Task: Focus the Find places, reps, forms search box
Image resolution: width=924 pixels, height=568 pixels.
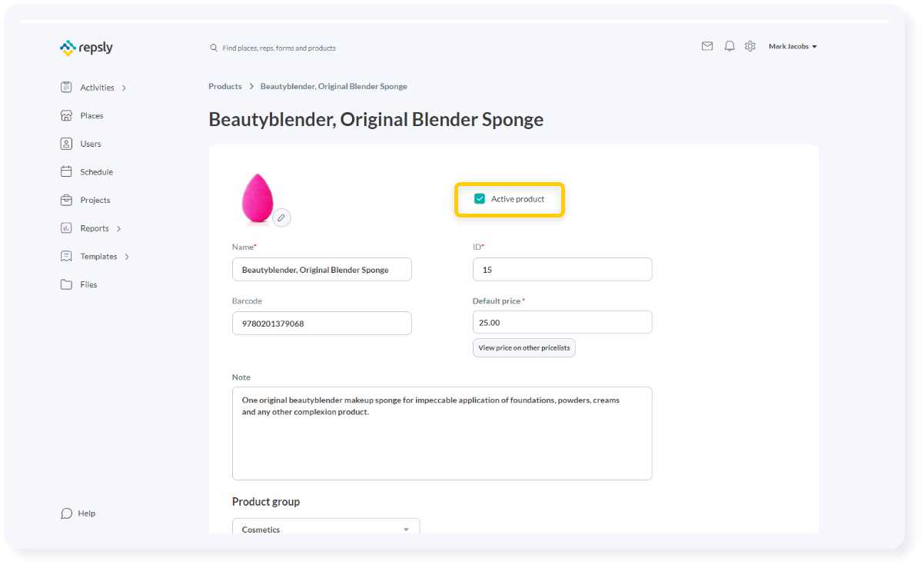Action: pyautogui.click(x=279, y=48)
